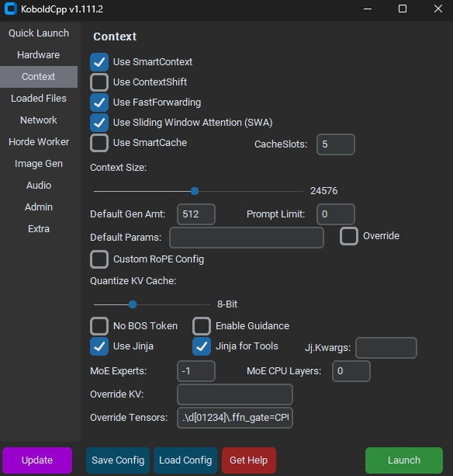Click the CacheSlots input field
Image resolution: width=453 pixels, height=476 pixels.
[x=336, y=144]
